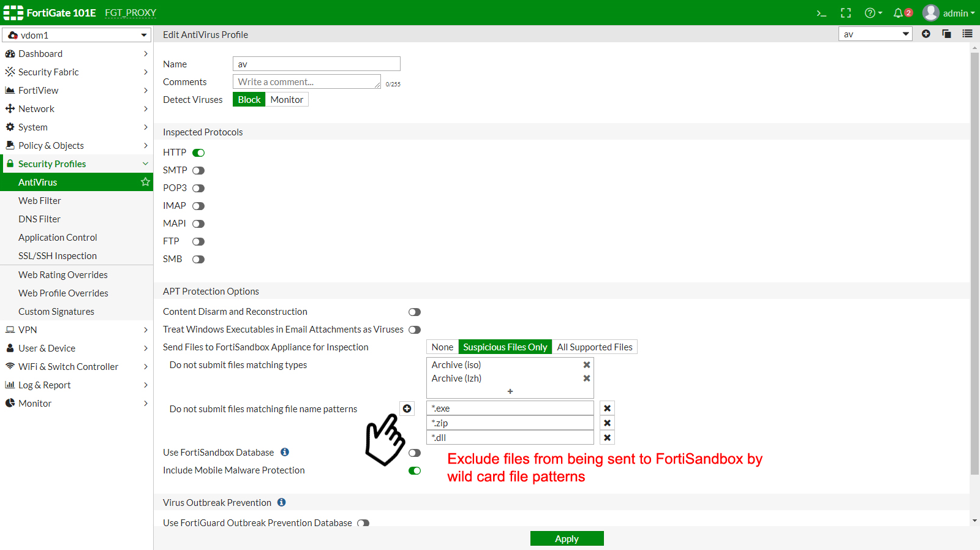The height and width of the screenshot is (550, 980).
Task: Select Suspicious Files Only option
Action: pyautogui.click(x=505, y=347)
